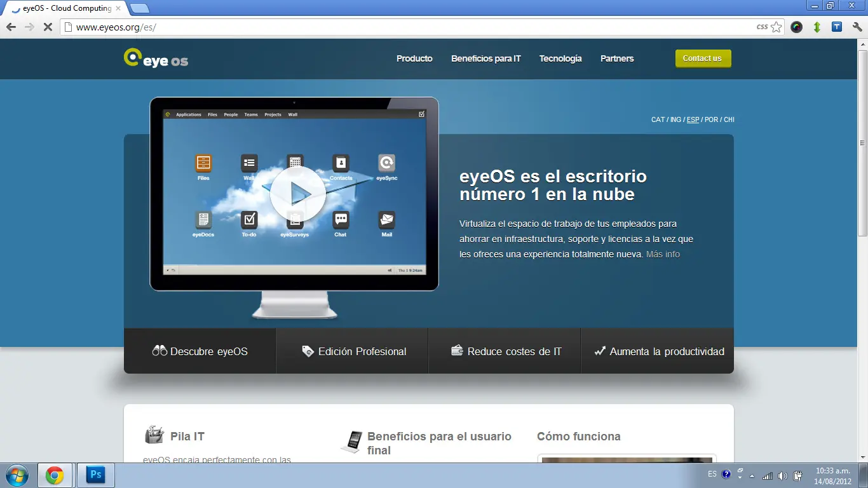
Task: Click the green up-down arrows extension
Action: coord(817,27)
